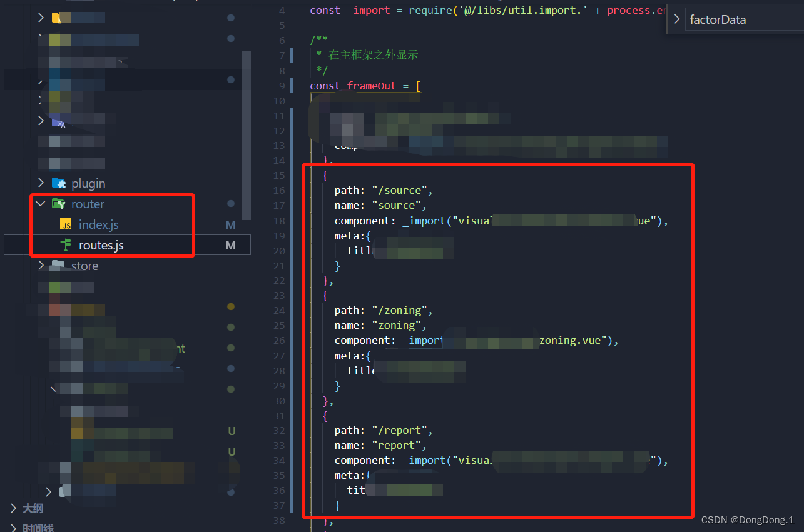Place cursor on name: "zoning"
The image size is (804, 532).
(380, 325)
